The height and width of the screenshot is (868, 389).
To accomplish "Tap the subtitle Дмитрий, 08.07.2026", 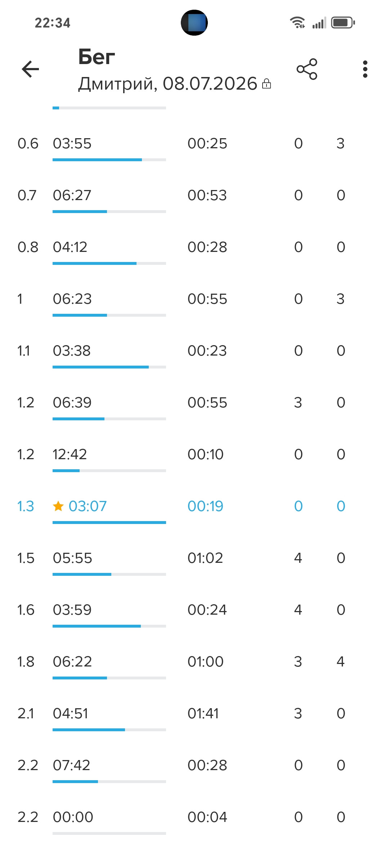I will (168, 84).
